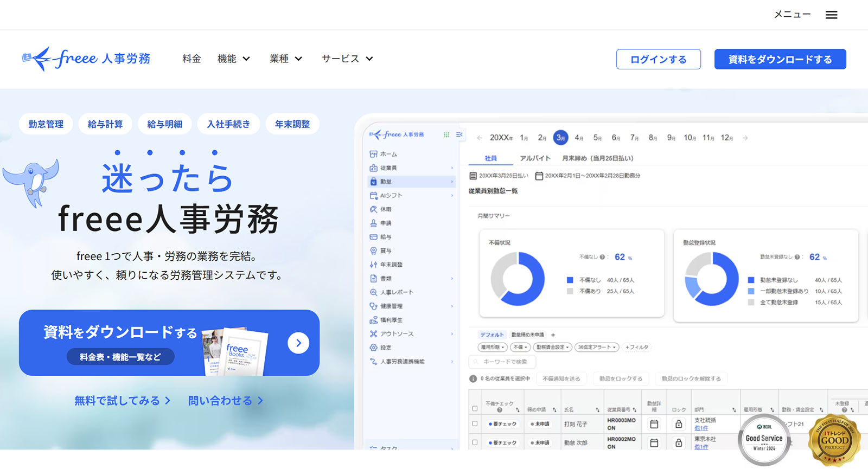868x469 pixels.
Task: Open 料金 in the navigation
Action: tap(192, 59)
